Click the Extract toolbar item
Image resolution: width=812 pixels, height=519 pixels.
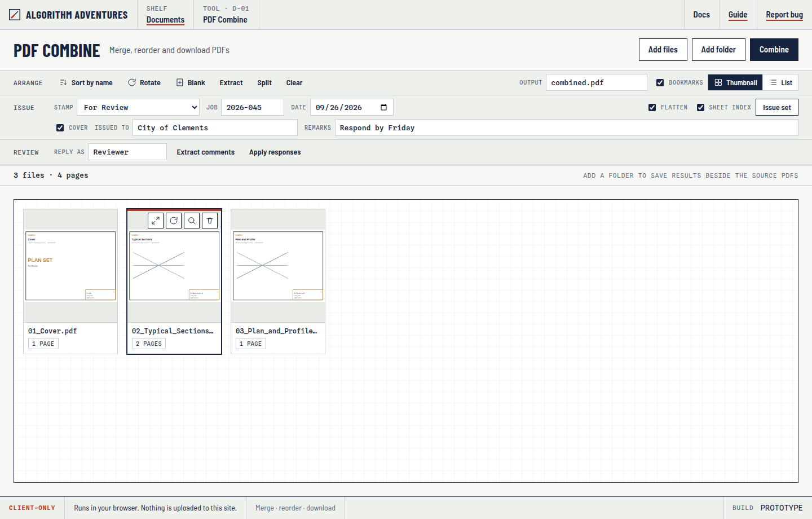point(231,82)
